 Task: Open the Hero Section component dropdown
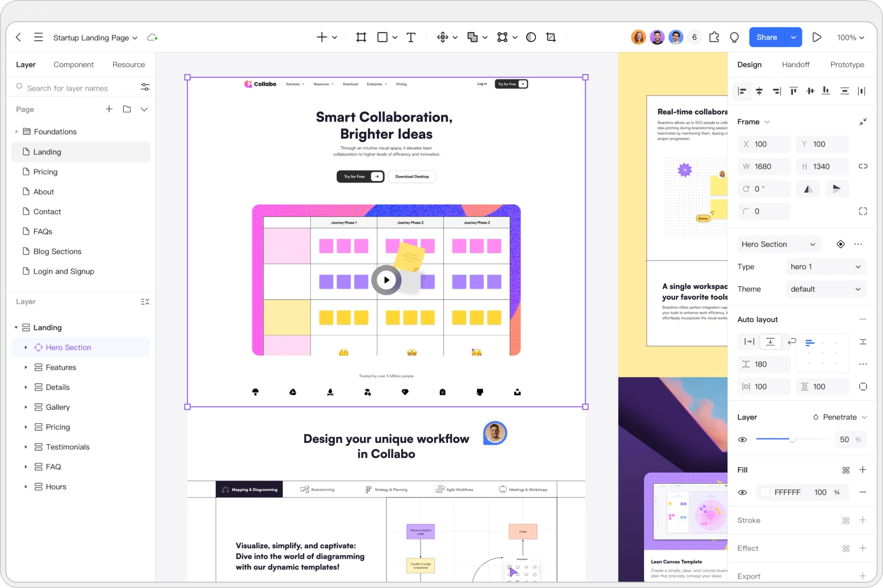point(779,244)
